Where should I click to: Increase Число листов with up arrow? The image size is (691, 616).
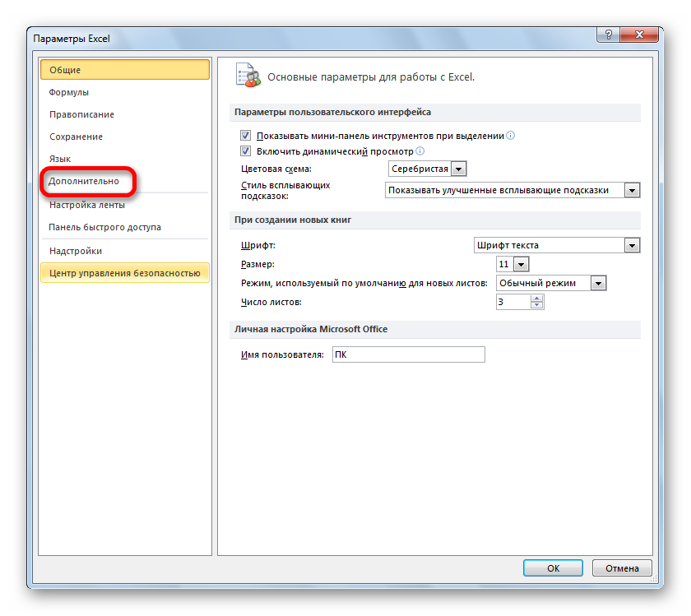click(536, 299)
